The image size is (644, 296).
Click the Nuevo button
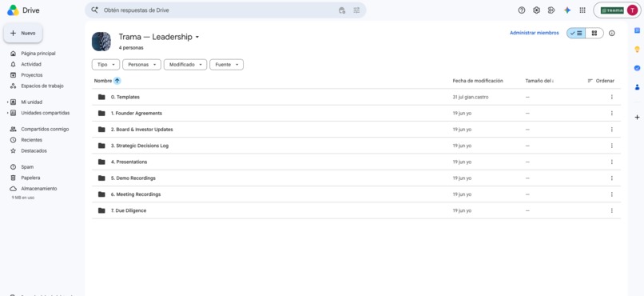(23, 33)
